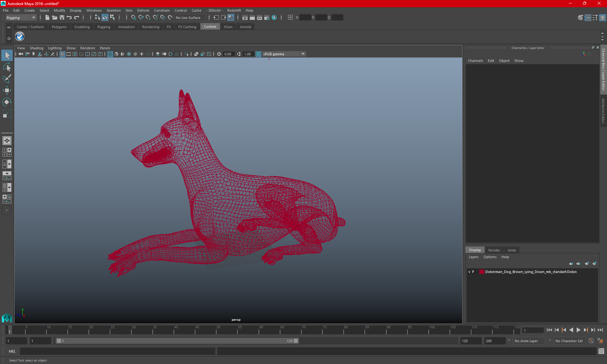This screenshot has width=607, height=364.
Task: Open the Rigging menu set dropdown
Action: (21, 18)
